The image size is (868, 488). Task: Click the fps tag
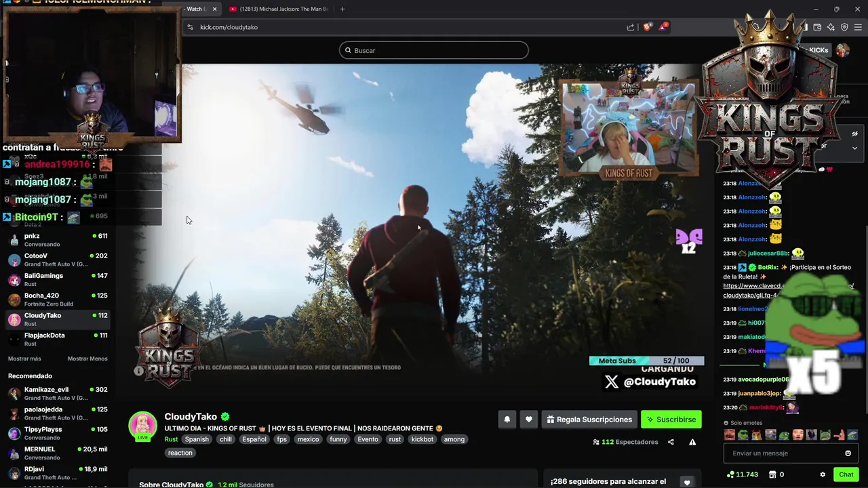pyautogui.click(x=281, y=439)
